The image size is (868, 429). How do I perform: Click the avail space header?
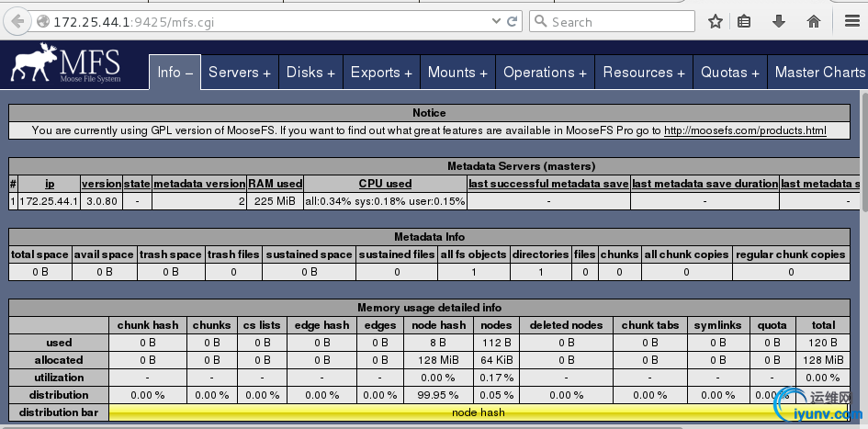[x=104, y=254]
